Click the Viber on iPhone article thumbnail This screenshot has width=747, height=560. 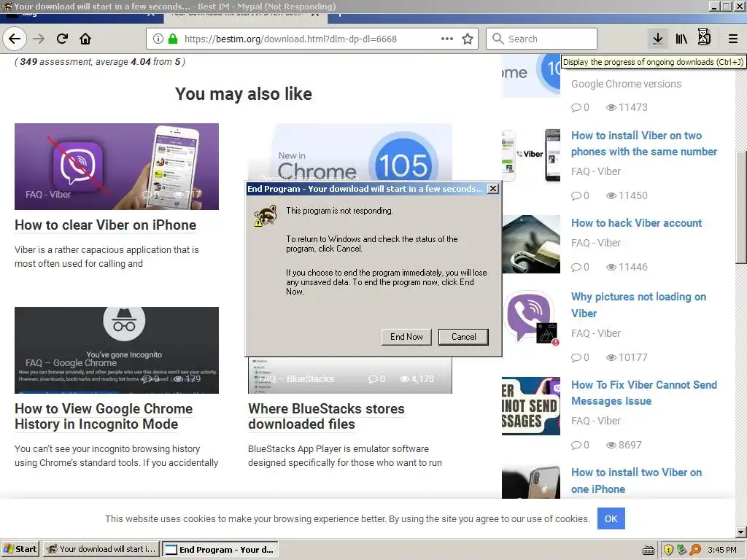point(117,167)
